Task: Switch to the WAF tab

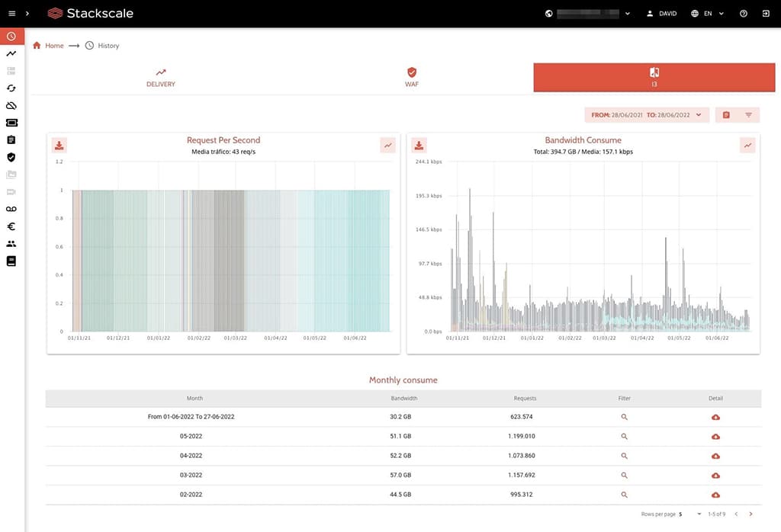Action: (x=411, y=78)
